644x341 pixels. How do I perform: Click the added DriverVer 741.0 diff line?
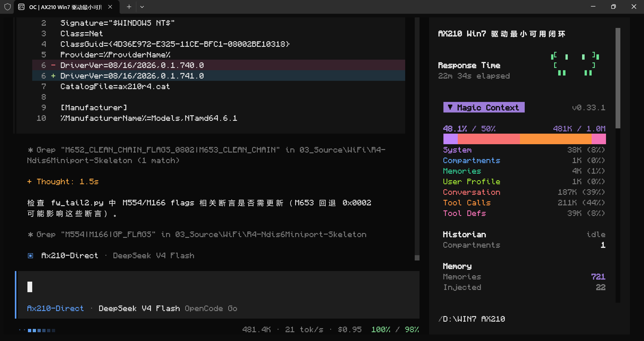point(218,76)
